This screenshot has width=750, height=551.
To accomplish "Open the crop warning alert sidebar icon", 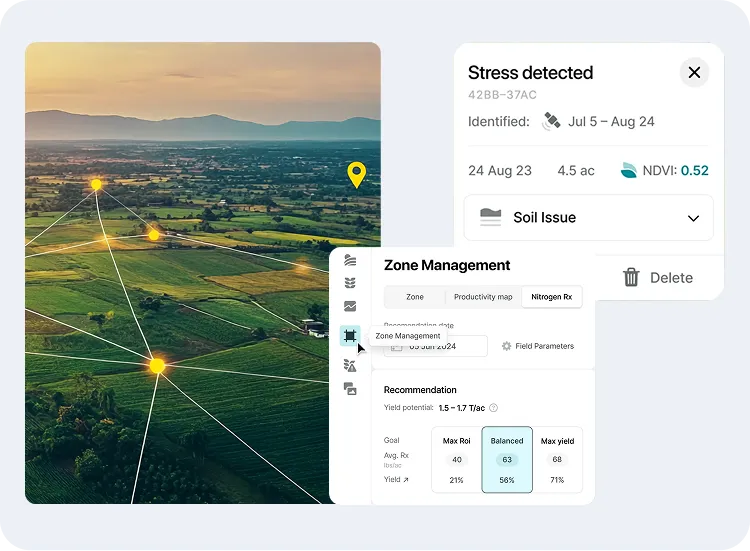I will click(x=350, y=366).
